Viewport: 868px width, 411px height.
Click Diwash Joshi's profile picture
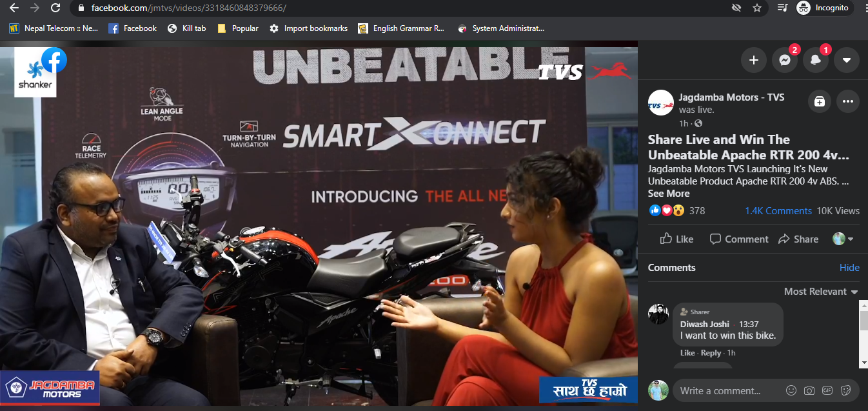point(658,314)
